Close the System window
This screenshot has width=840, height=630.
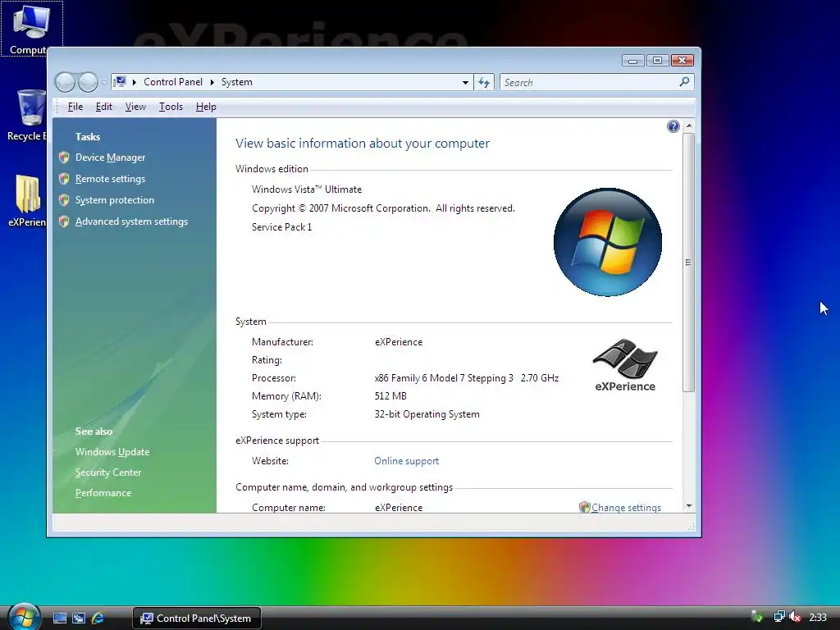click(x=682, y=61)
